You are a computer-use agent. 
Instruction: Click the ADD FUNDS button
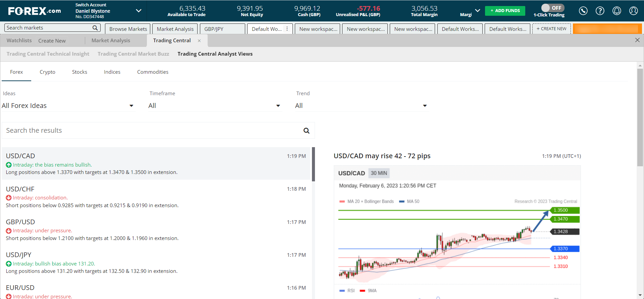[505, 11]
